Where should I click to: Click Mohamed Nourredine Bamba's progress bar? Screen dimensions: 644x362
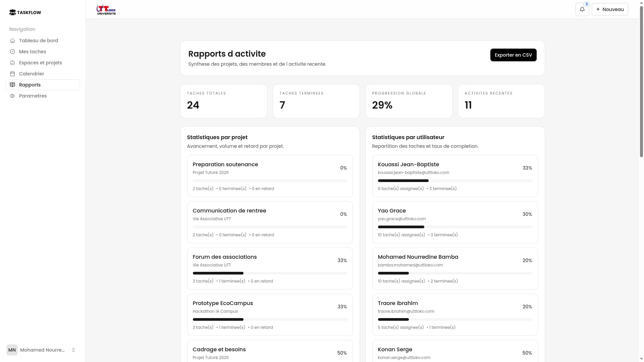(x=455, y=273)
